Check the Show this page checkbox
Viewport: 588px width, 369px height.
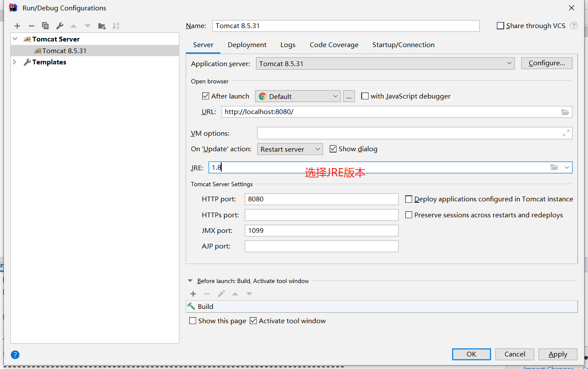pos(193,321)
